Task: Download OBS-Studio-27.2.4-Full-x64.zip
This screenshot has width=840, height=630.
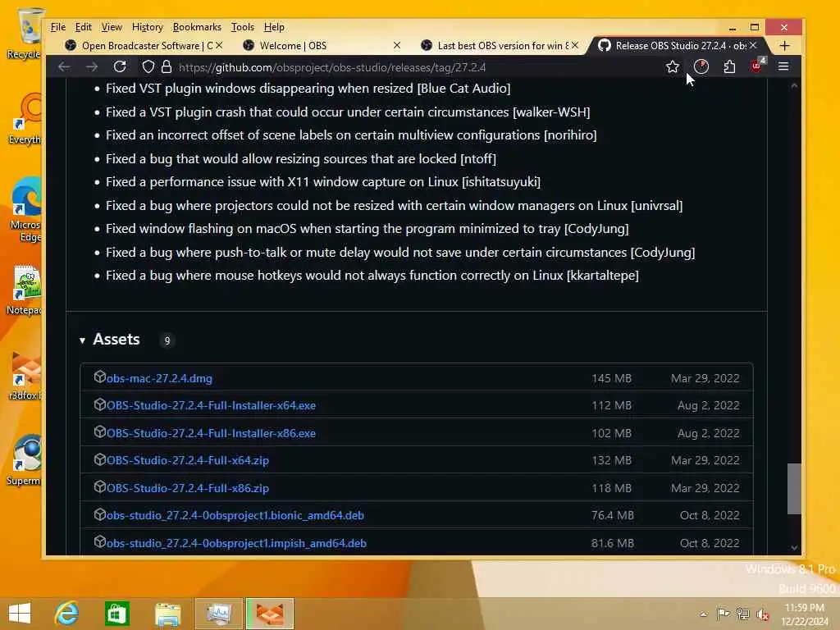Action: 188,460
